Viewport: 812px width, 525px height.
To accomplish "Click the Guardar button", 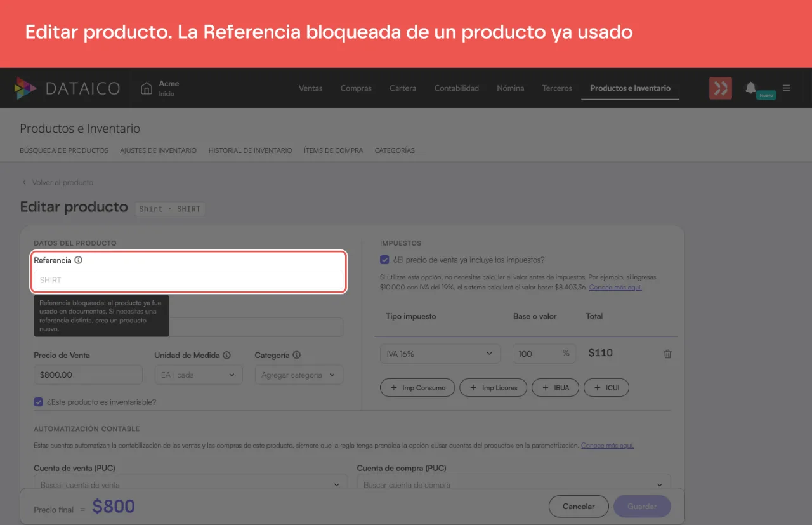I will pyautogui.click(x=642, y=507).
